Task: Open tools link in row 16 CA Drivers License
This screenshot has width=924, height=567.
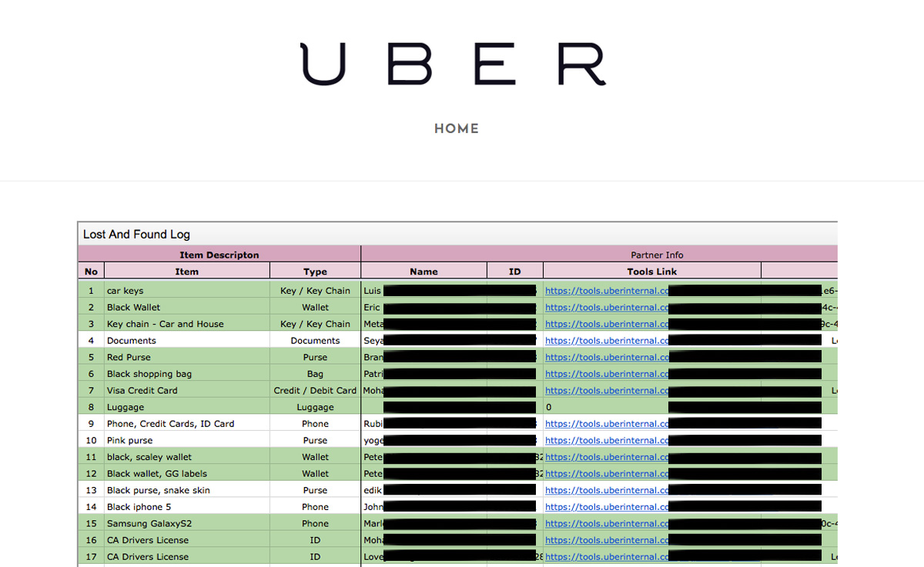Action: pos(607,541)
